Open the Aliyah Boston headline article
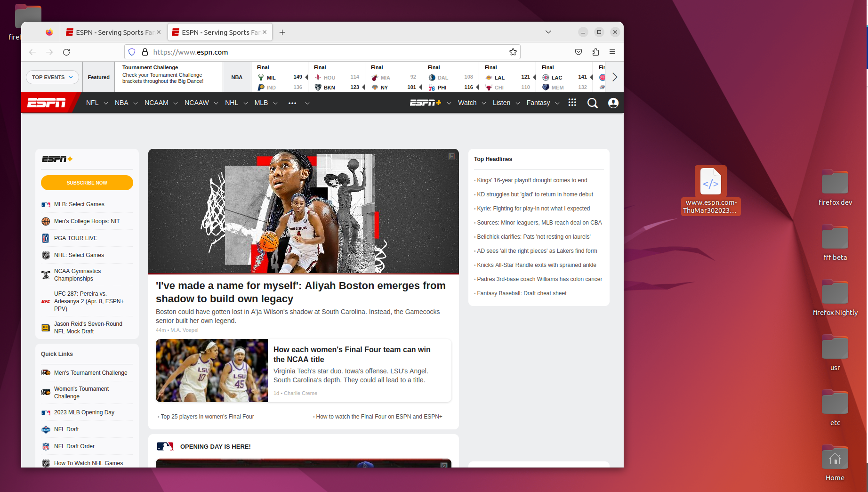The height and width of the screenshot is (492, 868). (301, 292)
